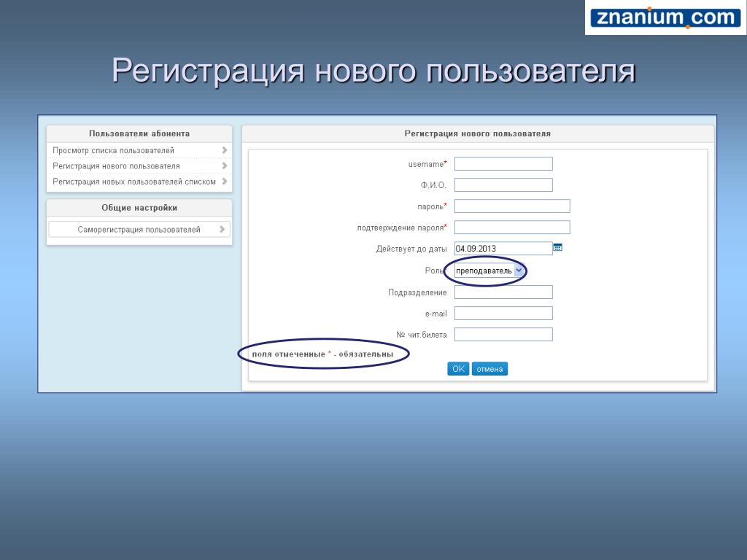Click the label Действует до даты
The width and height of the screenshot is (747, 560).
click(411, 249)
